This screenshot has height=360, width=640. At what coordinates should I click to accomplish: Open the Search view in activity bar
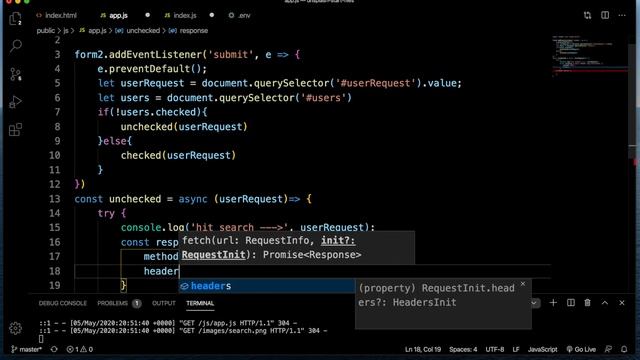(x=16, y=46)
